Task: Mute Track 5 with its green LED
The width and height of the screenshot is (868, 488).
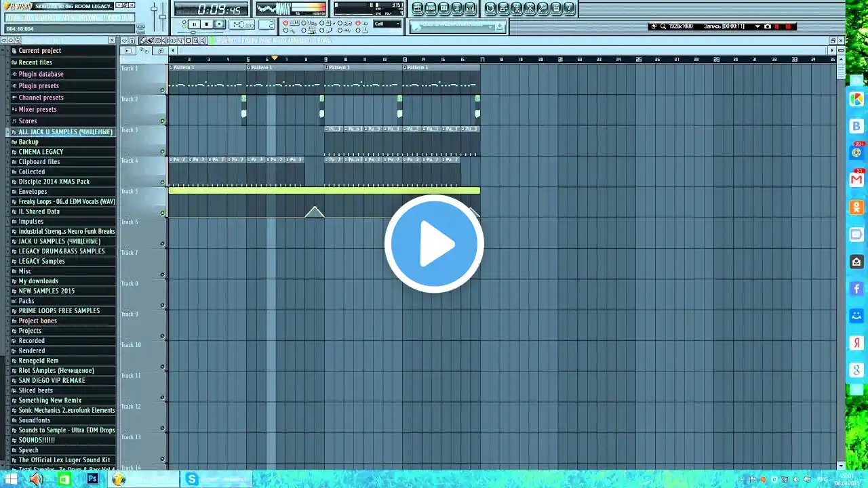Action: tap(163, 213)
